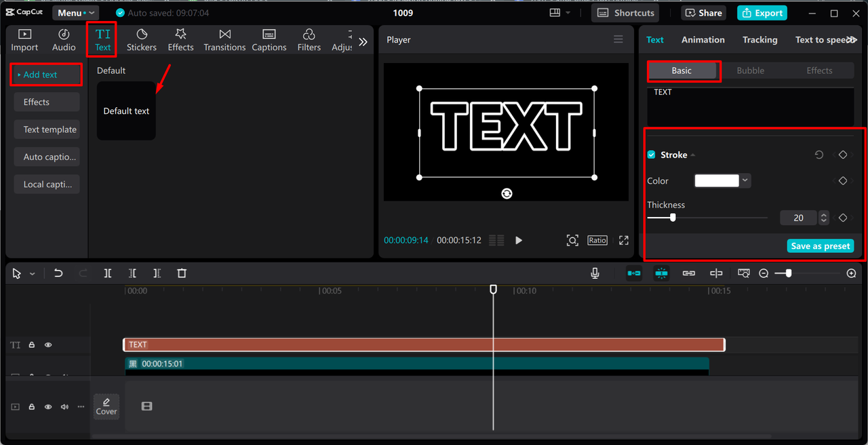Image resolution: width=868 pixels, height=445 pixels.
Task: Click the Delete right (trim end) tool
Action: (157, 273)
